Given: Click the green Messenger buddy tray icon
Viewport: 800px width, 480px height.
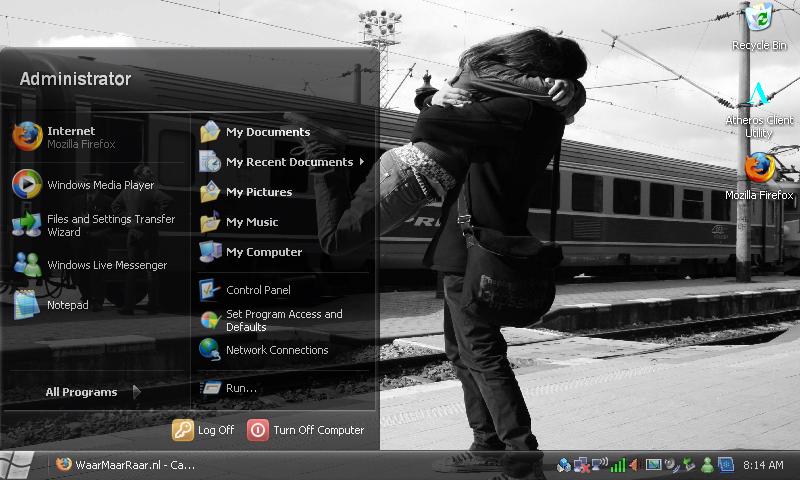Looking at the screenshot, I should click(707, 465).
